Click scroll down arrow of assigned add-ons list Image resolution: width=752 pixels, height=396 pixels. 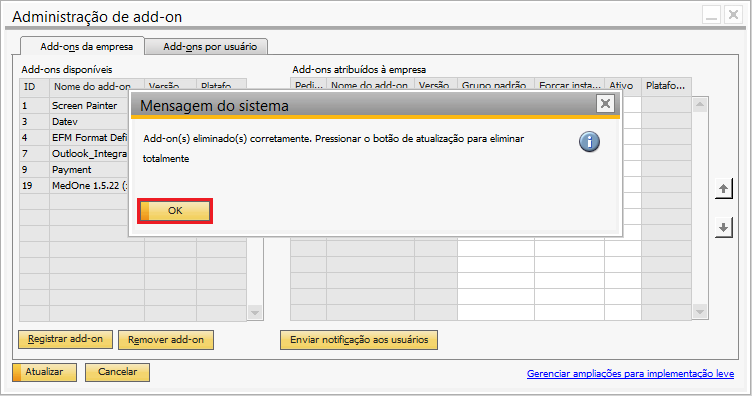(x=700, y=312)
